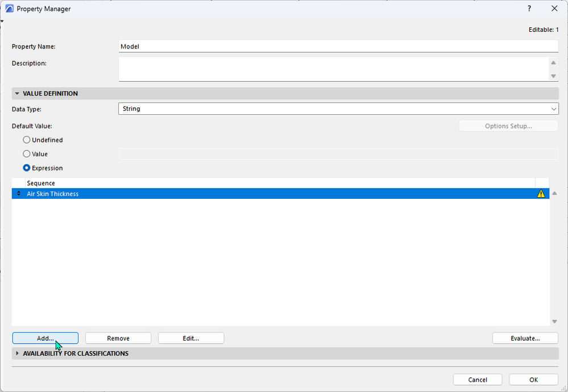568x392 pixels.
Task: Select the Expression default value option
Action: (26, 168)
